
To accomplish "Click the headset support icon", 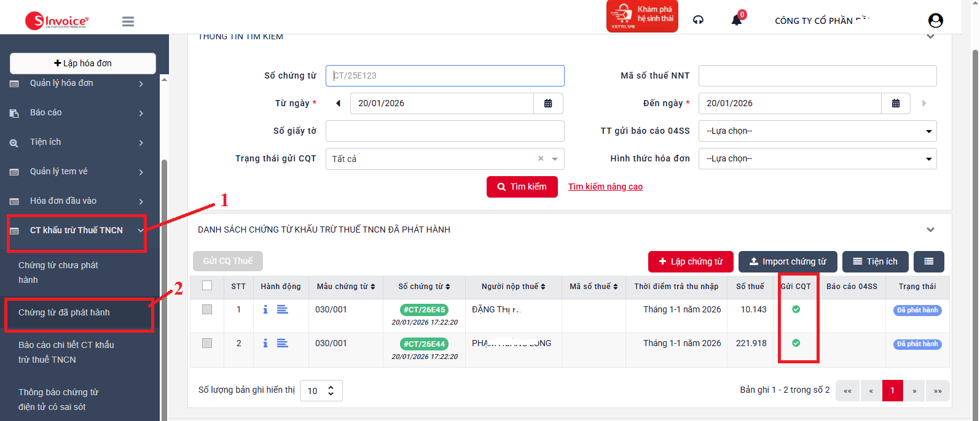I will [698, 20].
